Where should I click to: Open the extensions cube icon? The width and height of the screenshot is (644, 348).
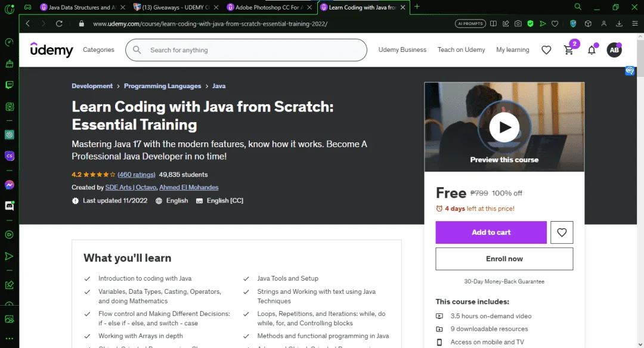[x=588, y=24]
